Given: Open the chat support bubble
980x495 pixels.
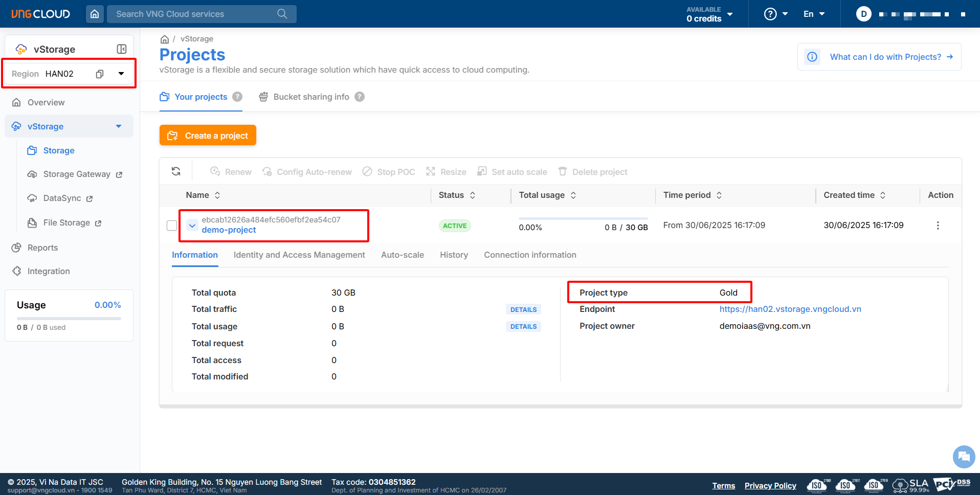Looking at the screenshot, I should click(964, 457).
